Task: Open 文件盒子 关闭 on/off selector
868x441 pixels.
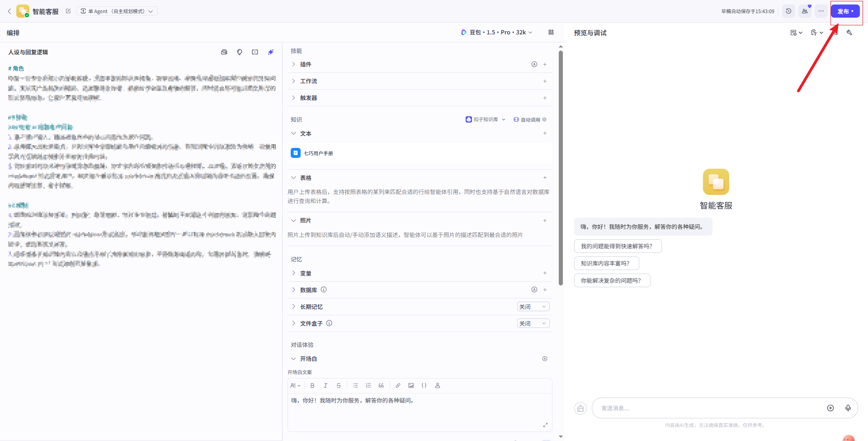Action: coord(533,323)
